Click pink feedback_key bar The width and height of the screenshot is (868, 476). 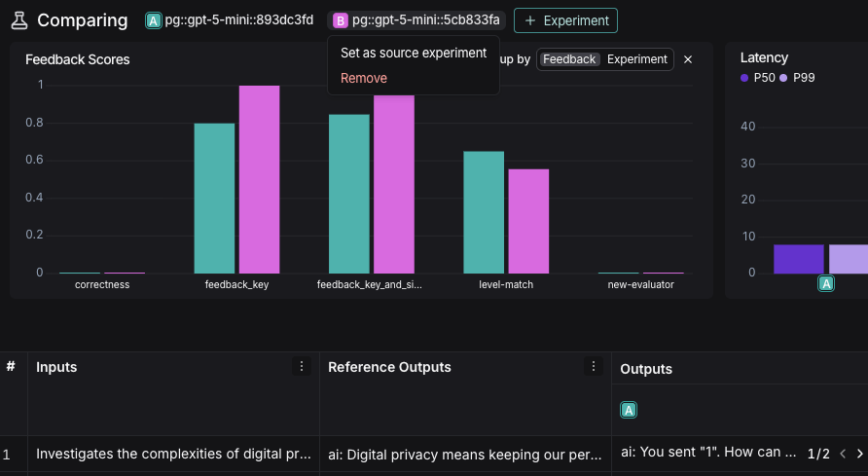coord(259,179)
